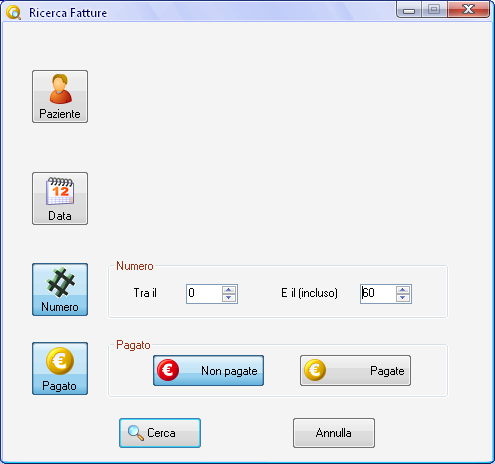
Task: Select the Paziente person icon filter
Action: coord(60,96)
